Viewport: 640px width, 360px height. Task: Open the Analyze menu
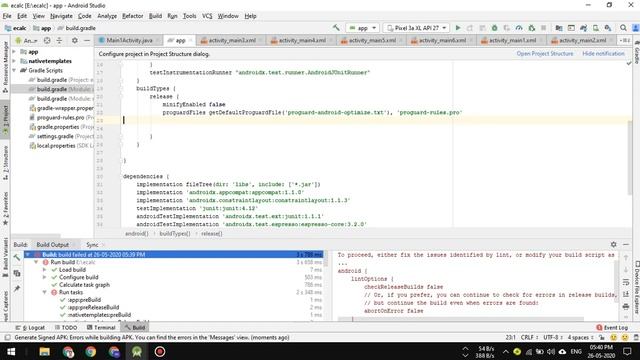(x=107, y=16)
